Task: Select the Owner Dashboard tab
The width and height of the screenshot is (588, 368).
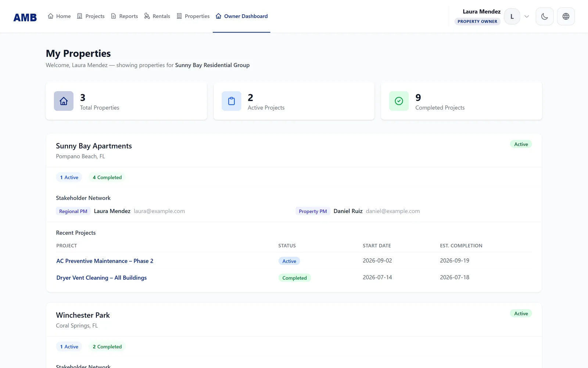Action: [241, 16]
